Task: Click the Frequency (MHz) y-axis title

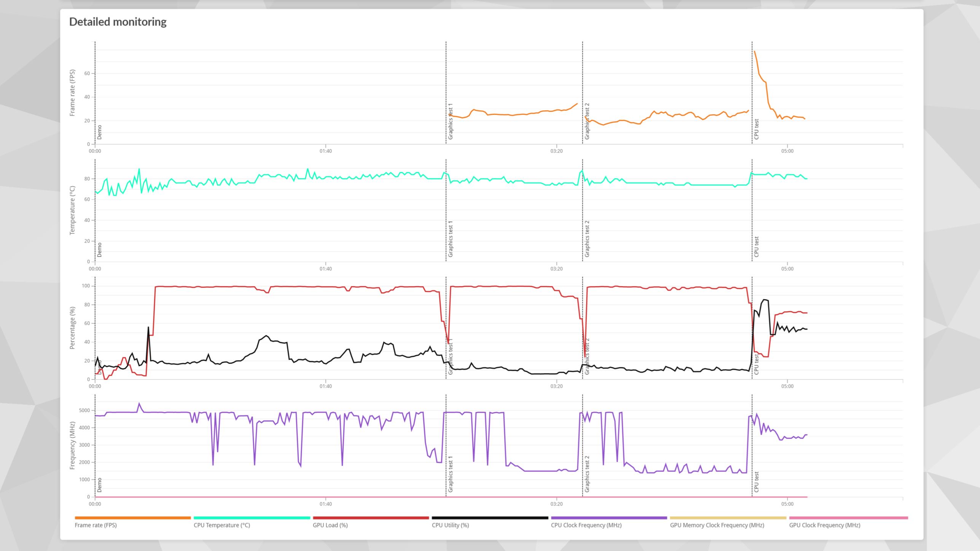Action: coord(72,445)
